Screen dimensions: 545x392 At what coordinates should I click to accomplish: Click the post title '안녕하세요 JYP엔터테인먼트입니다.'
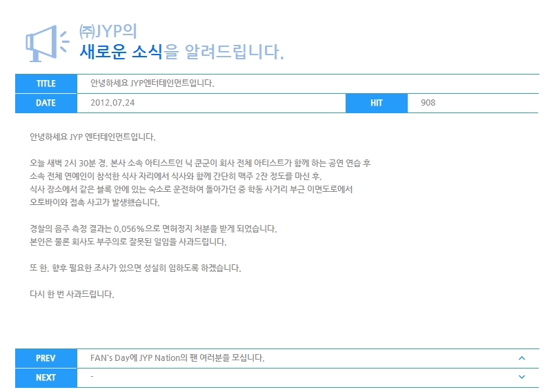pyautogui.click(x=152, y=83)
